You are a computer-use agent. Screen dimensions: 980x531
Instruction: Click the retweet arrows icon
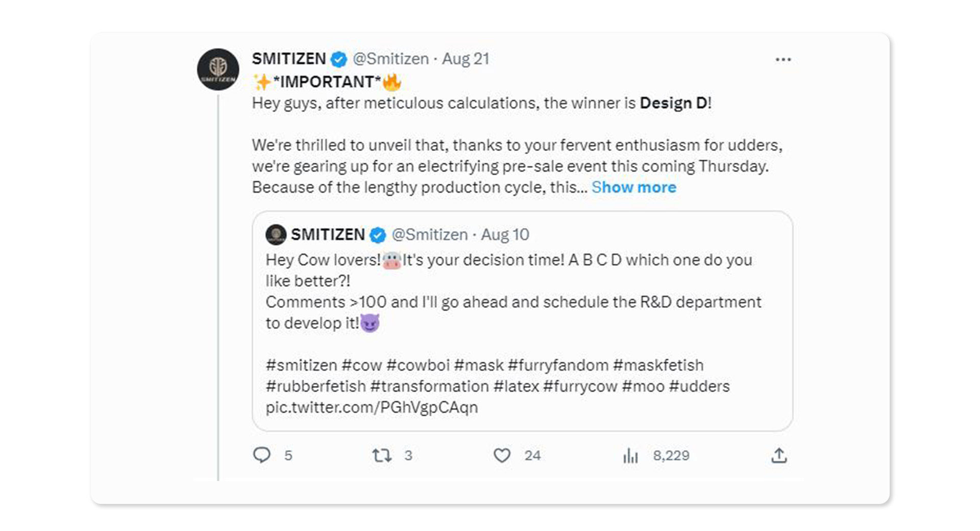pyautogui.click(x=382, y=455)
